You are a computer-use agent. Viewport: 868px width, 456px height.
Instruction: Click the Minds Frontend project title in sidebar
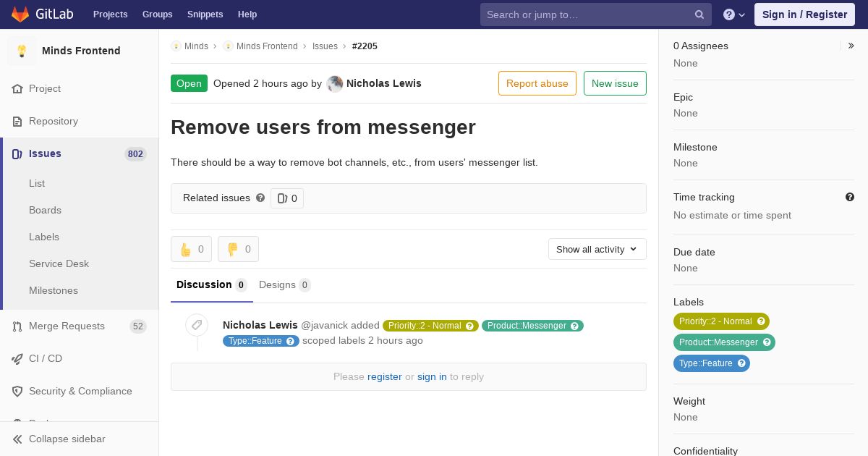pyautogui.click(x=81, y=51)
